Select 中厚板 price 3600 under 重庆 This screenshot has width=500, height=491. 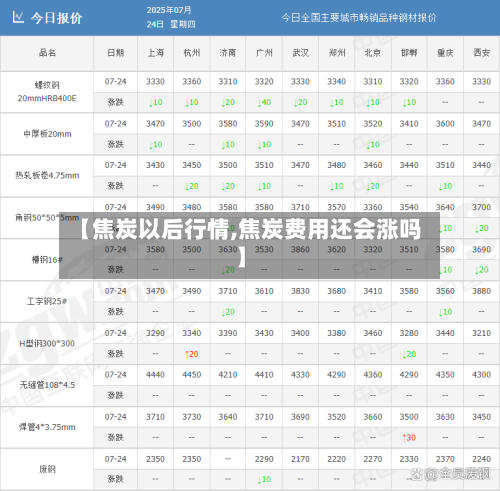coord(445,124)
